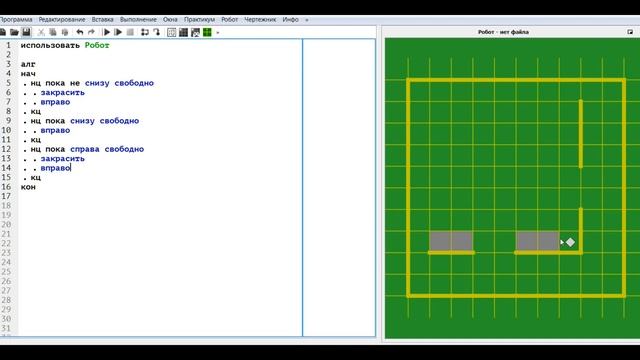Click the Robot marker on the field
The image size is (640, 360).
click(570, 242)
